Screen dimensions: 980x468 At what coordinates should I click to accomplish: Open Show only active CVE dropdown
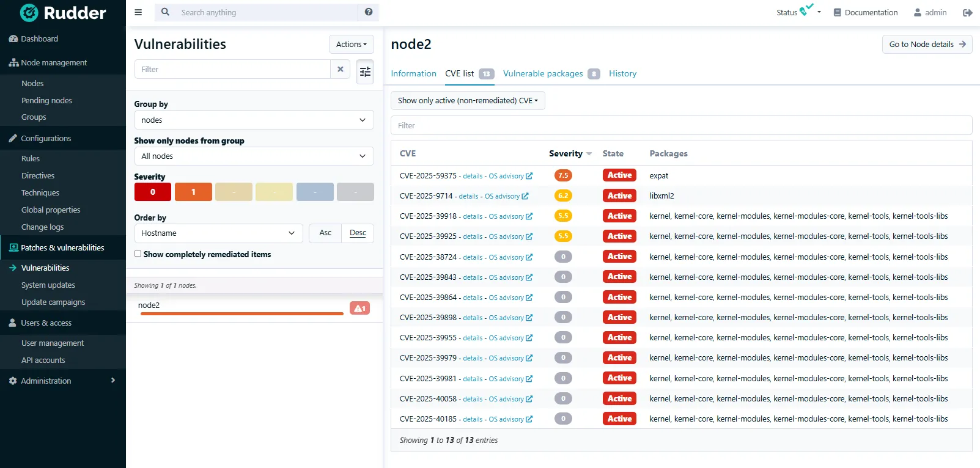click(x=468, y=100)
